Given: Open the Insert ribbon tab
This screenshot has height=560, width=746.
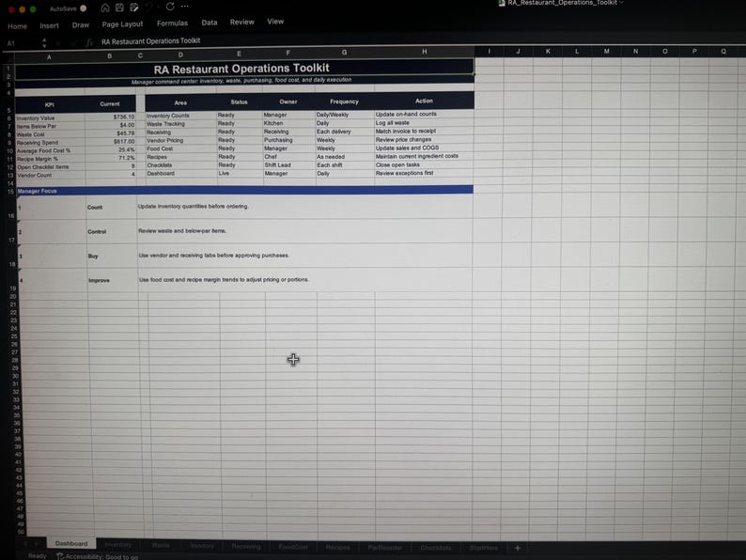Looking at the screenshot, I should coord(49,25).
